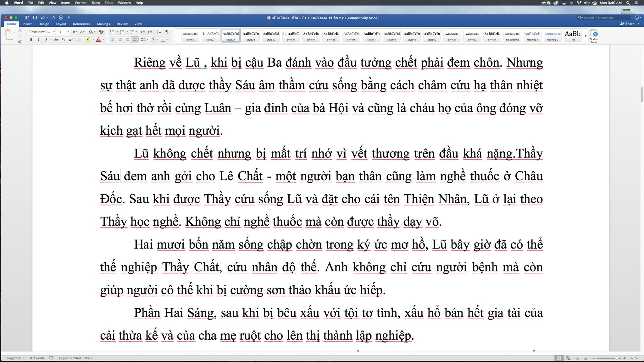Image resolution: width=644 pixels, height=362 pixels.
Task: Toggle superscript formatting
Action: pyautogui.click(x=70, y=40)
